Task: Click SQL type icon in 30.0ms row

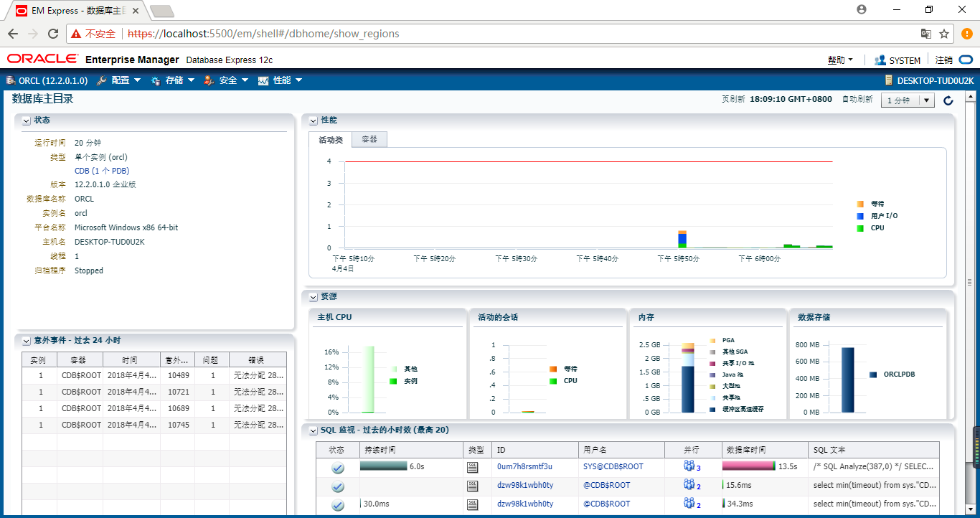Action: [x=472, y=504]
